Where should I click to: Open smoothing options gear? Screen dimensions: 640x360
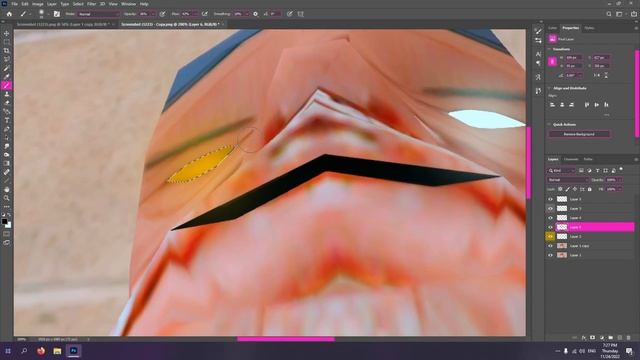[x=256, y=14]
